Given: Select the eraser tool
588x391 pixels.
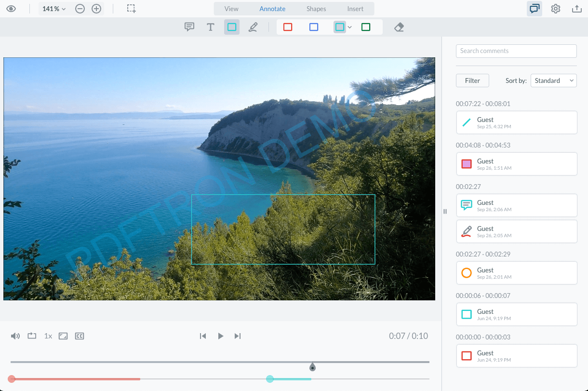Looking at the screenshot, I should [x=399, y=27].
